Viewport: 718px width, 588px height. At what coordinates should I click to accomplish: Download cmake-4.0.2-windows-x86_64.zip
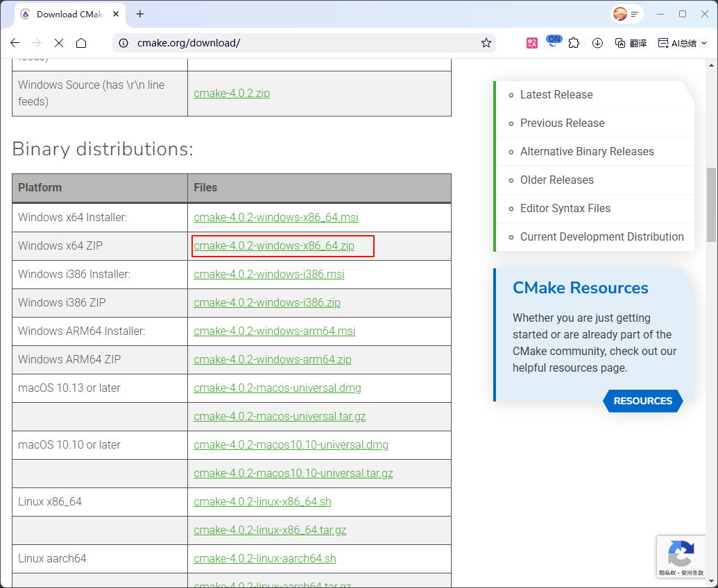pyautogui.click(x=274, y=246)
